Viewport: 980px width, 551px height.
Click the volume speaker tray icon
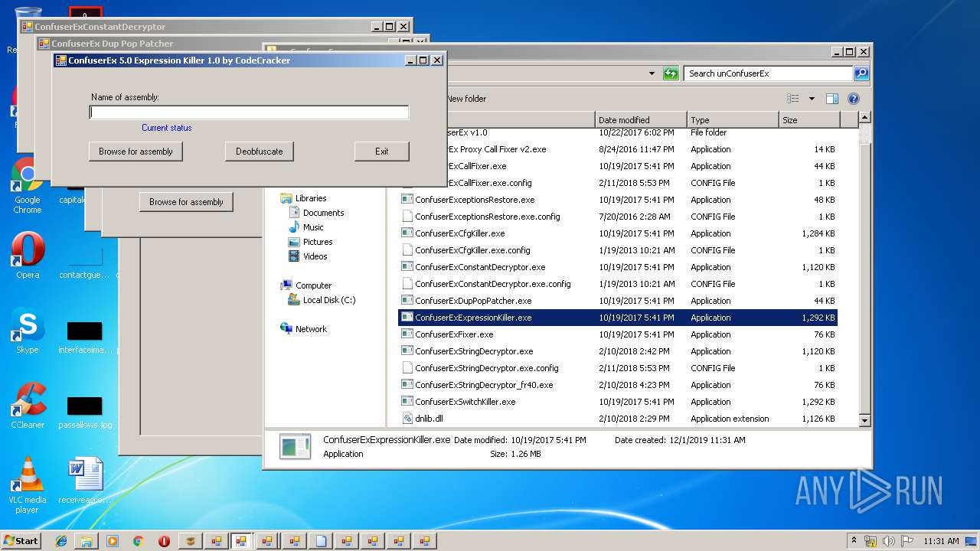point(888,541)
